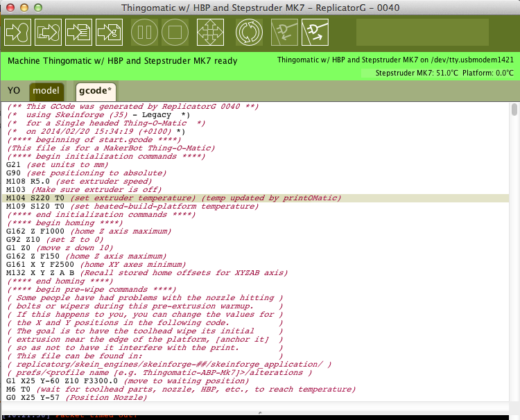Click the Build model toolbar icon
This screenshot has height=420, width=520.
(x=17, y=32)
